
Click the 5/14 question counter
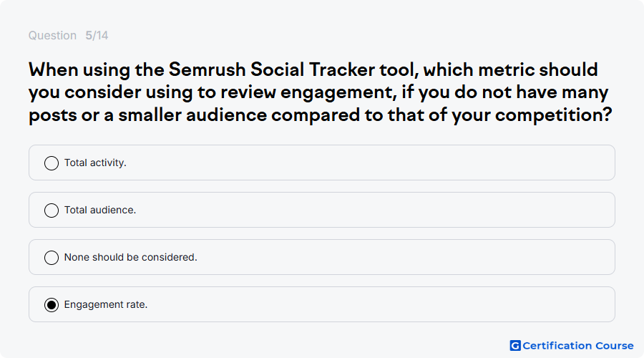pyautogui.click(x=97, y=35)
